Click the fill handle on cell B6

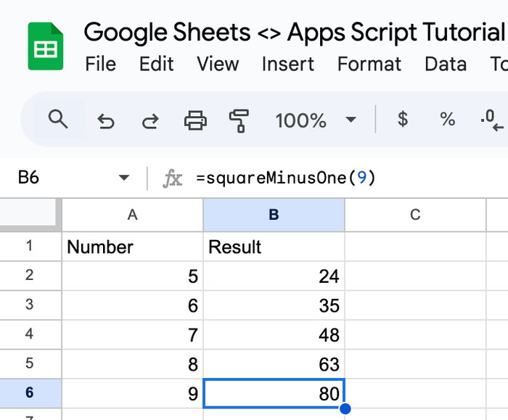pos(345,408)
